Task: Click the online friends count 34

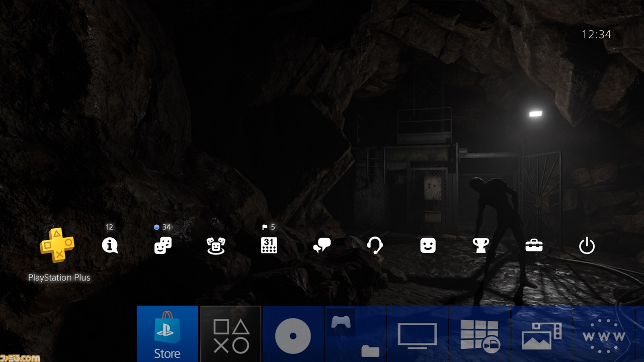Action: coord(167,227)
